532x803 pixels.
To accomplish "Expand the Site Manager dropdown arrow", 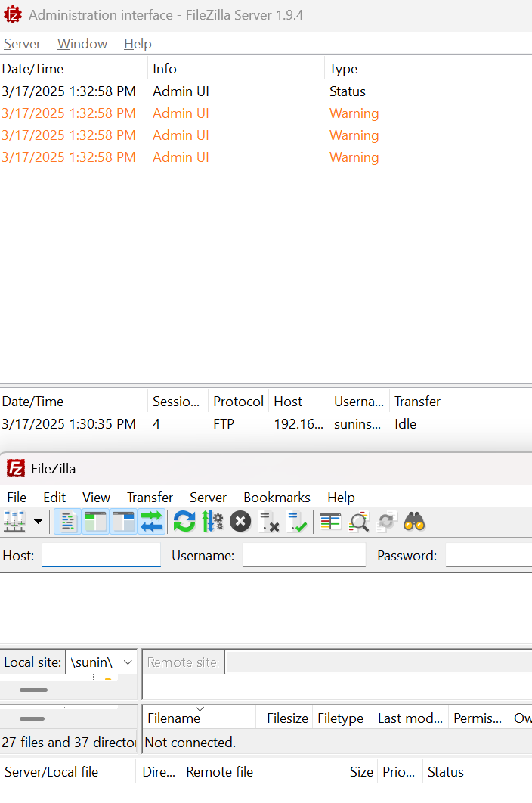I will pos(38,522).
